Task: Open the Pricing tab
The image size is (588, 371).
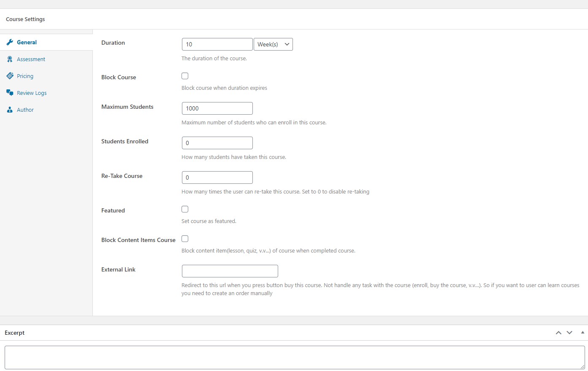Action: pos(46,76)
